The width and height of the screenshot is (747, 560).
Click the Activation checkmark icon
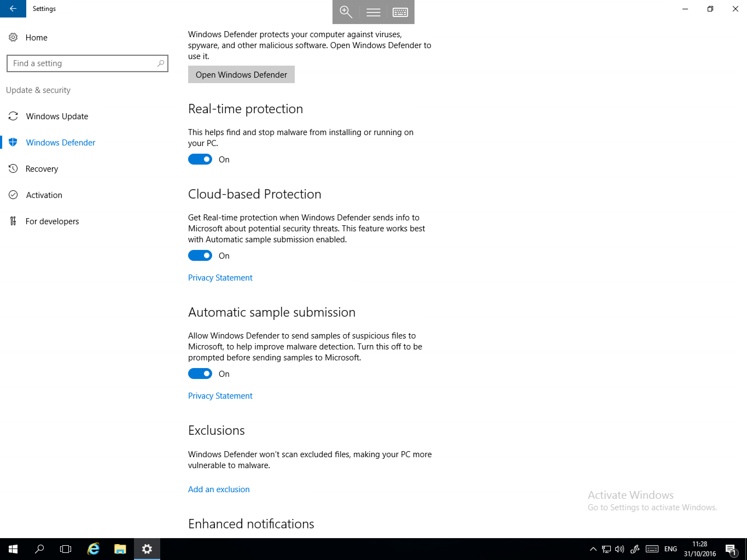click(x=13, y=195)
